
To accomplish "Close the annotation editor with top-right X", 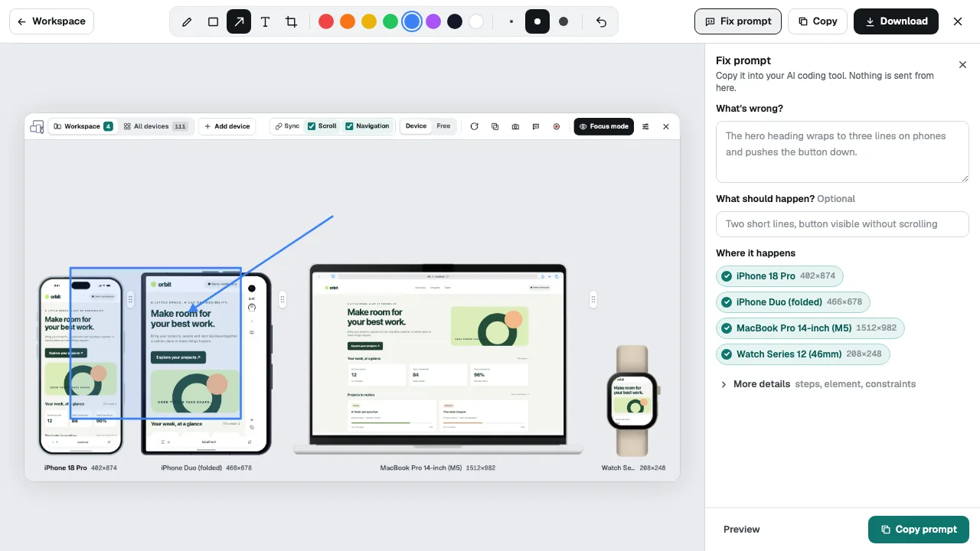I will (x=958, y=21).
